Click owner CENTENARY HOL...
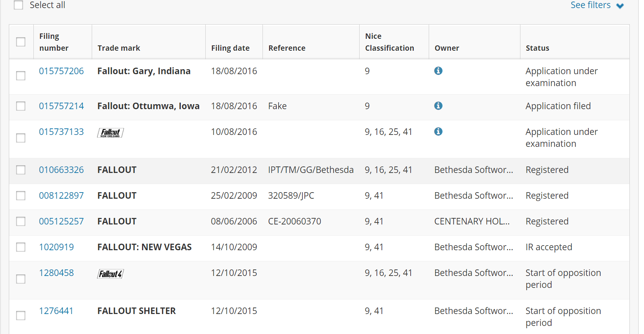 click(x=472, y=221)
